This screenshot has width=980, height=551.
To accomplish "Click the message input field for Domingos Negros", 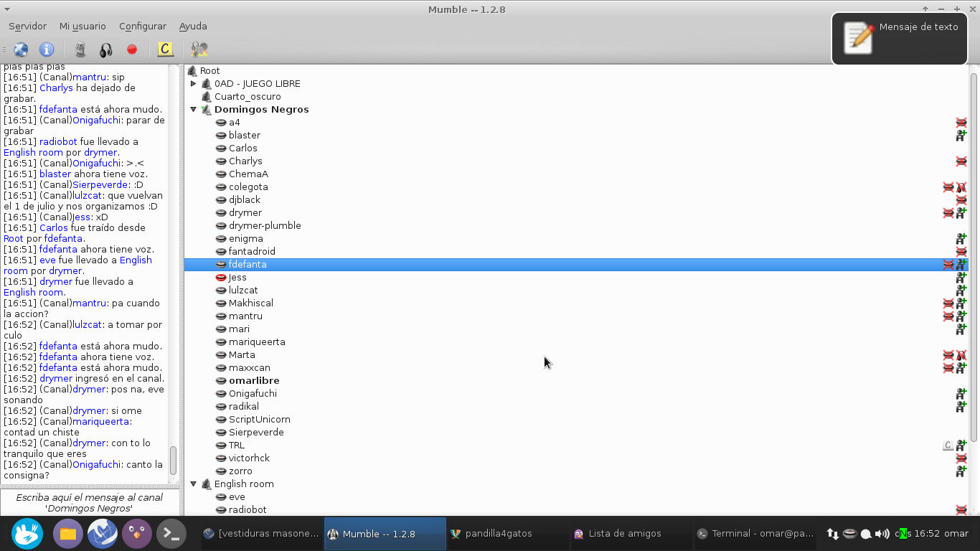I will coord(90,502).
